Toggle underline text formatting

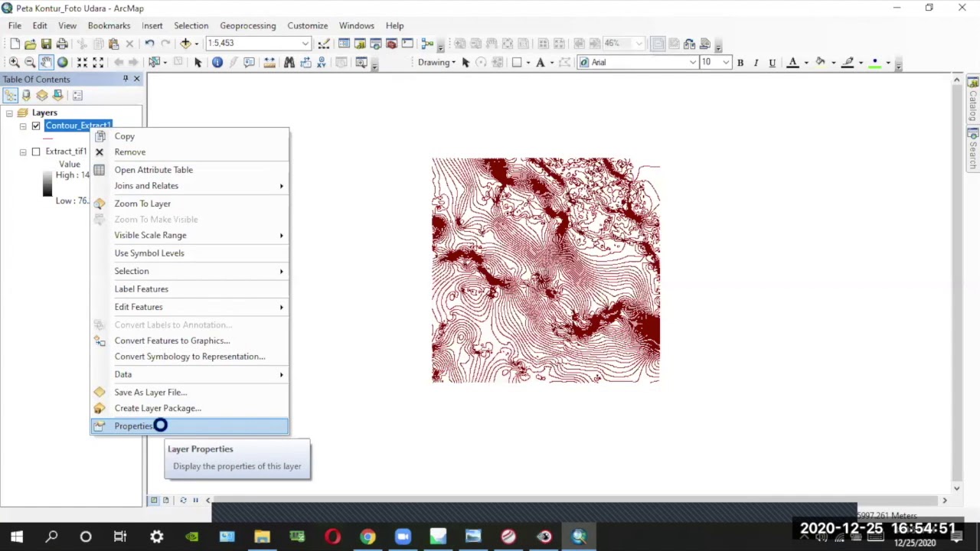point(773,62)
